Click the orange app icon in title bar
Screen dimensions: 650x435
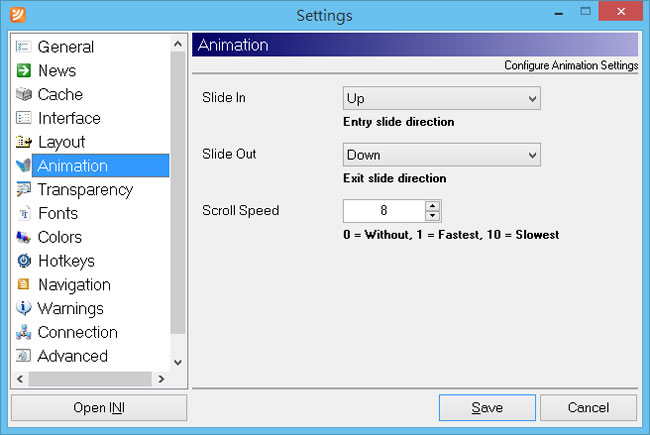click(x=18, y=15)
